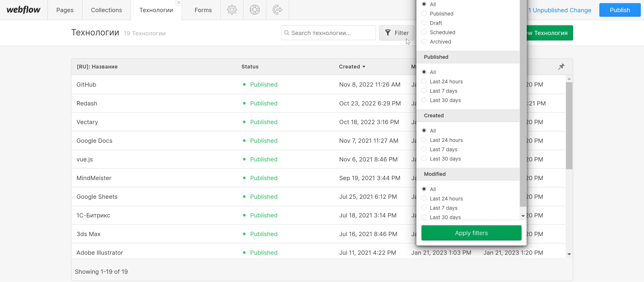The height and width of the screenshot is (282, 644).
Task: Click the New Технология button
Action: pyautogui.click(x=550, y=33)
